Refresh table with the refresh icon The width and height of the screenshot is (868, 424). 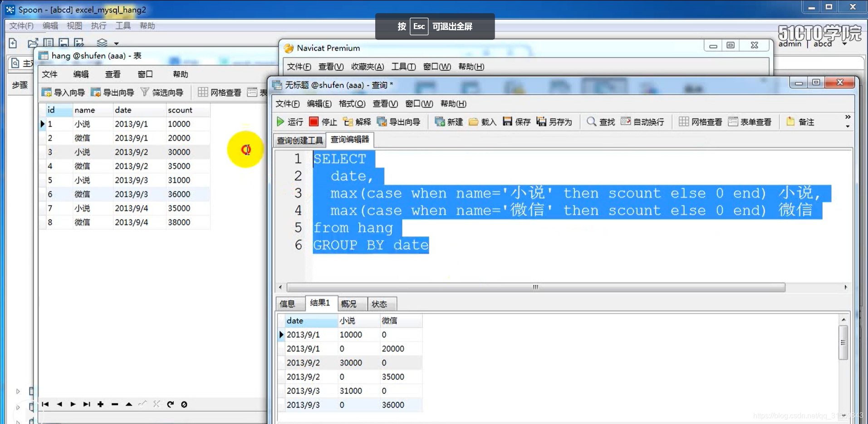170,404
